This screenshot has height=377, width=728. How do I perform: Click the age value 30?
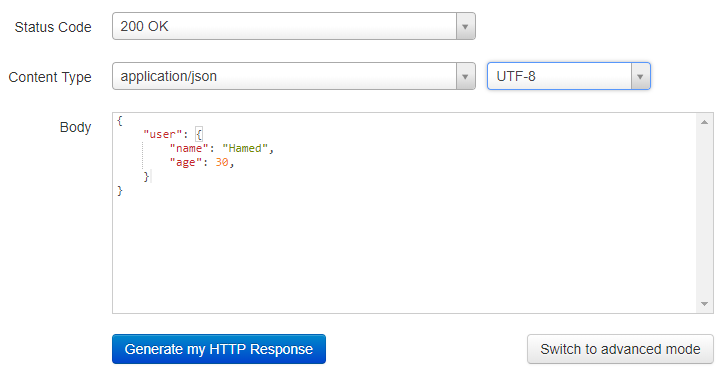click(222, 162)
